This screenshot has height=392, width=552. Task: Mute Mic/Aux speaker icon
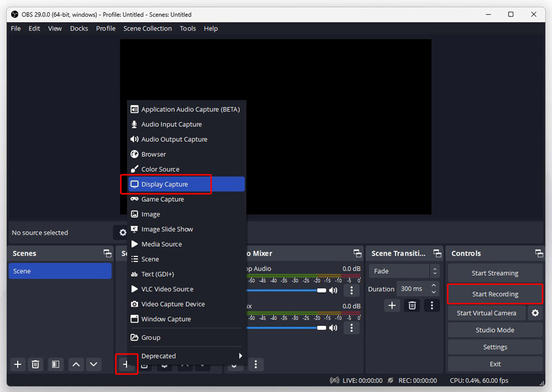[x=333, y=328]
